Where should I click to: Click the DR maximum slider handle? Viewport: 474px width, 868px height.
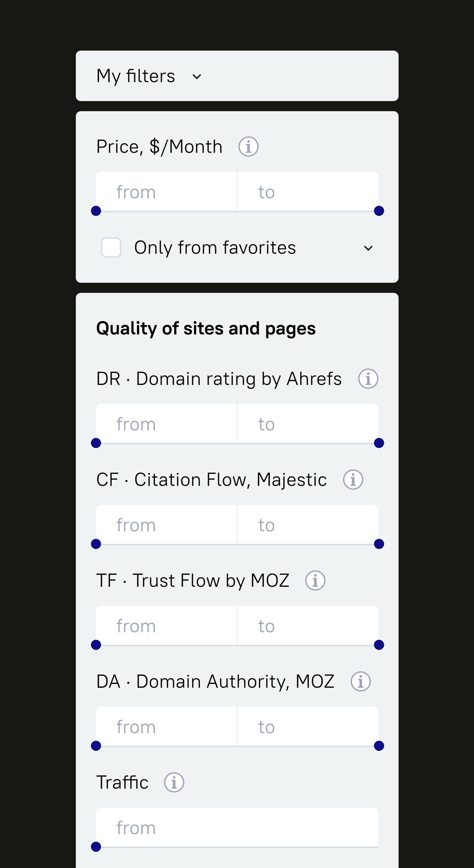(379, 443)
